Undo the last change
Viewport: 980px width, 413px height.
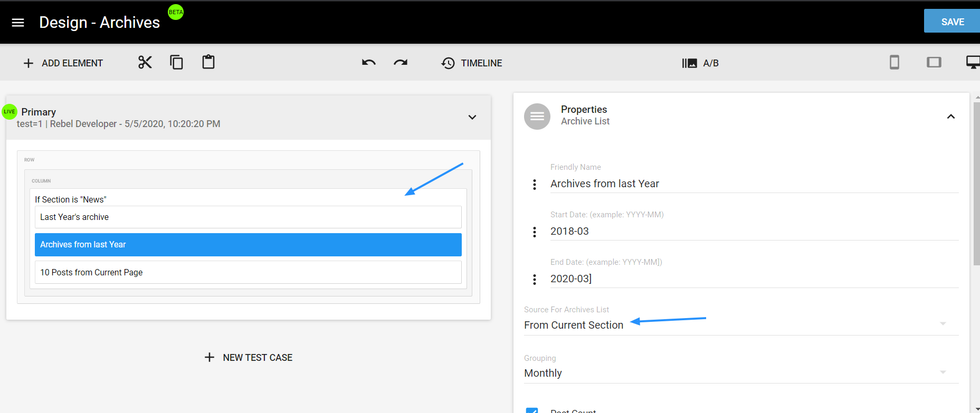(x=369, y=63)
